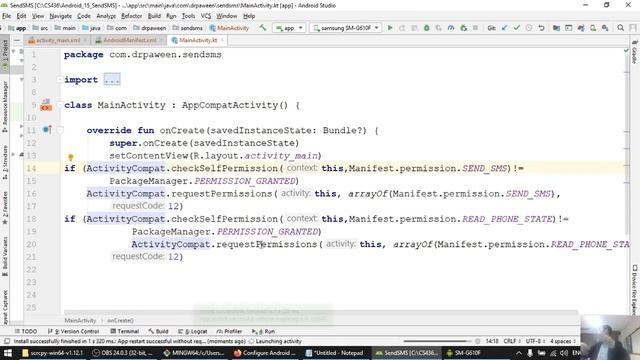
Task: Click the Sync Project with Gradle icon
Action: coord(580,28)
